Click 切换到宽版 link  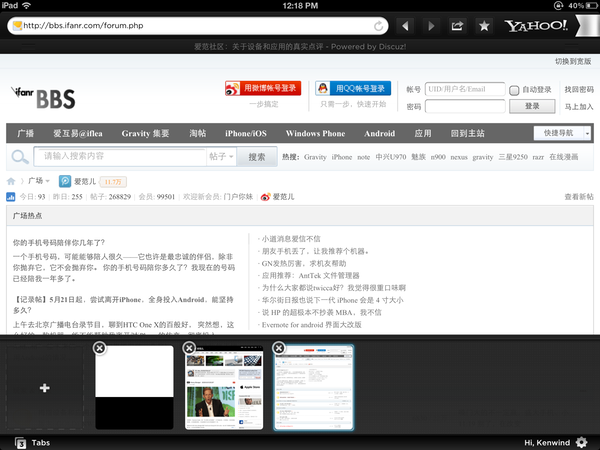point(573,61)
